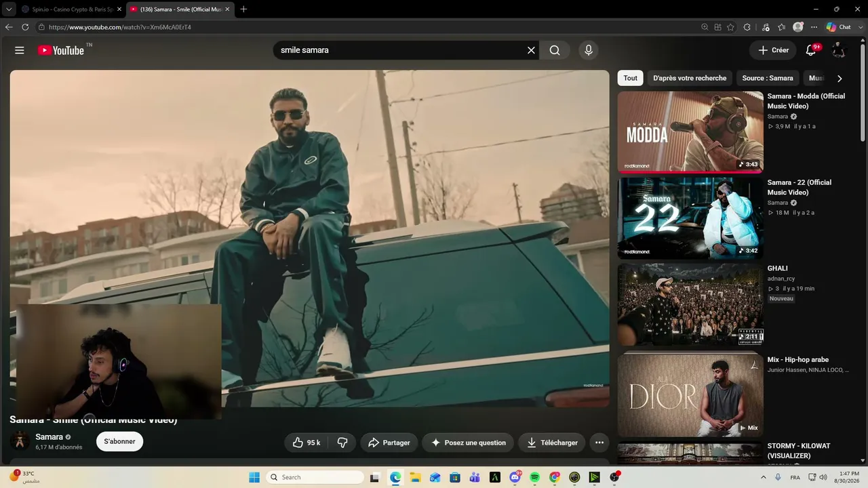Open the Samara 22 video thumbnail
868x488 pixels.
pyautogui.click(x=690, y=218)
